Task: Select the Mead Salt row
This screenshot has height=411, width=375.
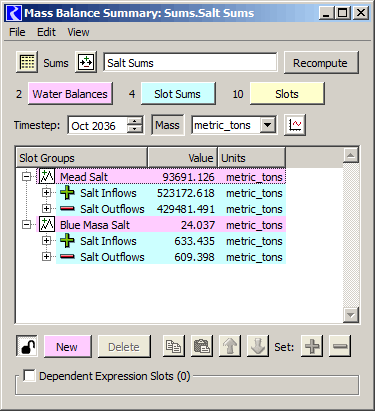Action: pyautogui.click(x=161, y=177)
